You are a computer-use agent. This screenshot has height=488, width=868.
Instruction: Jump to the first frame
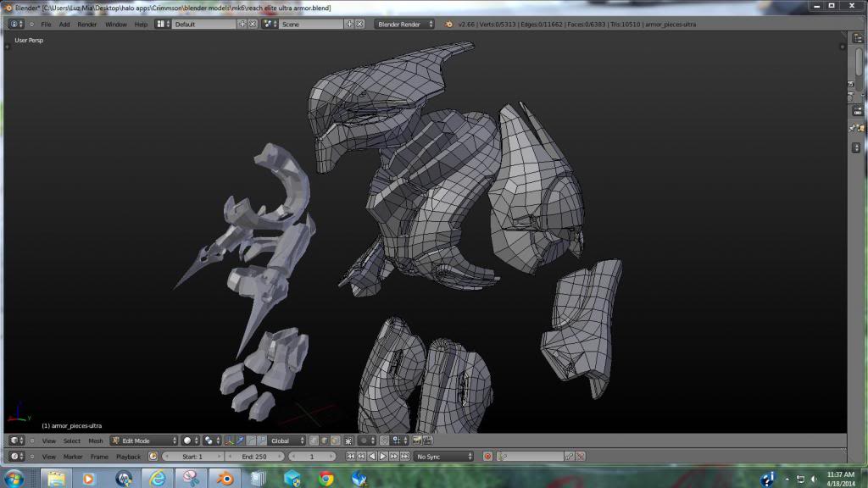click(350, 457)
